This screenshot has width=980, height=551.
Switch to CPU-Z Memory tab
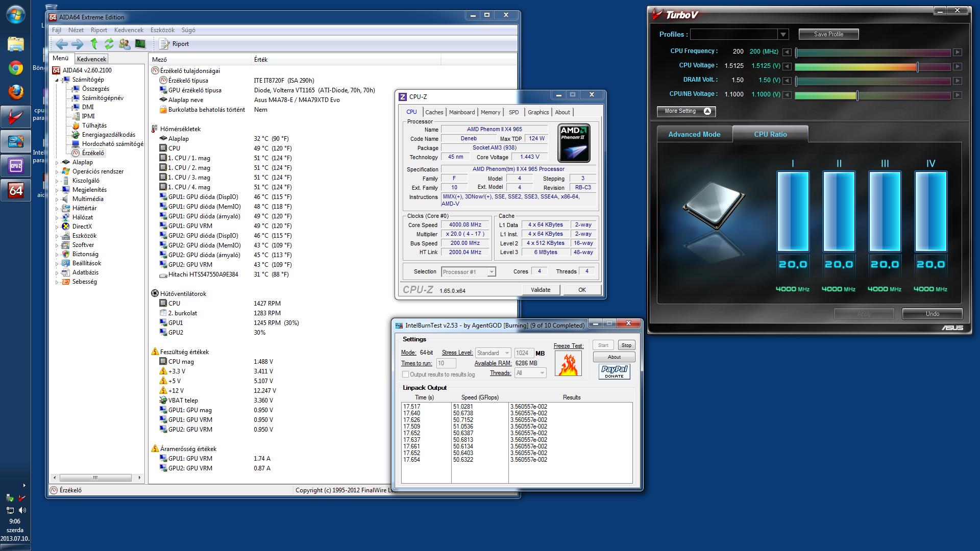click(491, 112)
